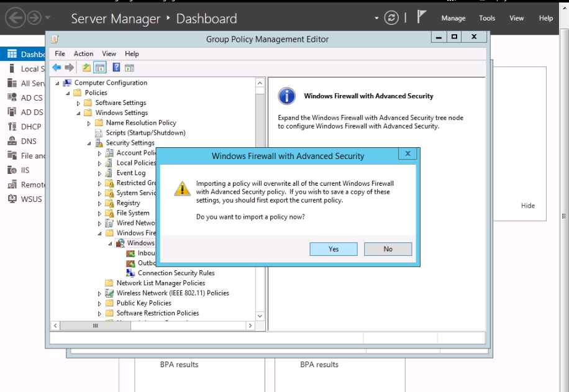Click the Outbound rules icon

(130, 263)
